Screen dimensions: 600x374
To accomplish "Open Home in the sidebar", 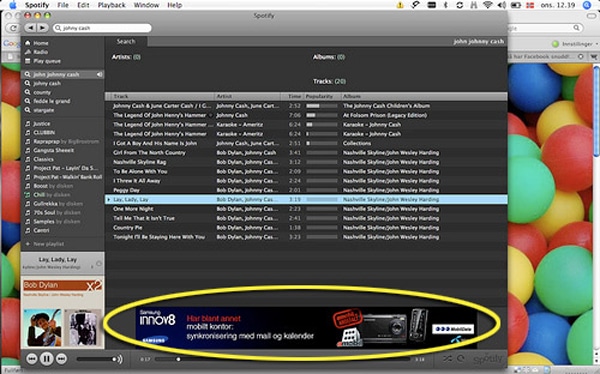I will 41,43.
